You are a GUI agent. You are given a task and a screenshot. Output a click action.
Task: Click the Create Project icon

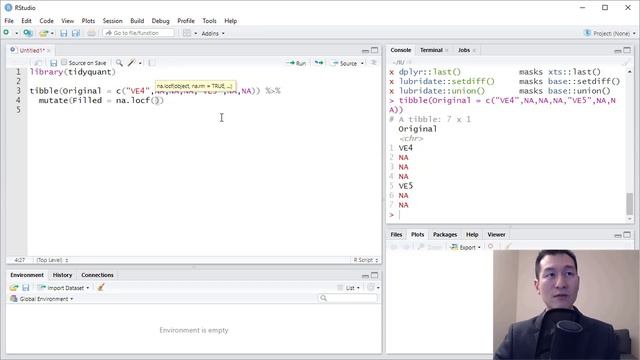28,33
